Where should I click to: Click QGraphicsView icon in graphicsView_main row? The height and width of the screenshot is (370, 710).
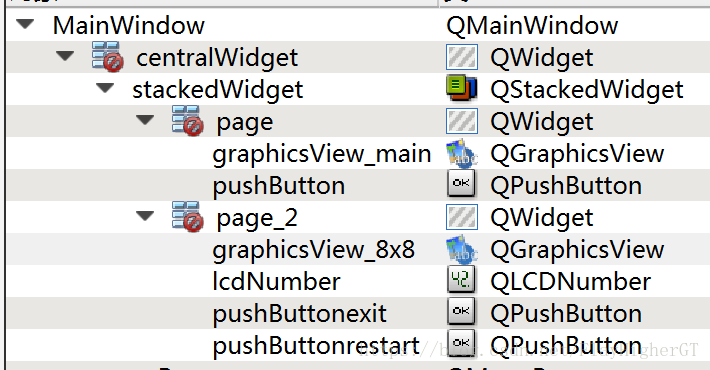tap(461, 153)
